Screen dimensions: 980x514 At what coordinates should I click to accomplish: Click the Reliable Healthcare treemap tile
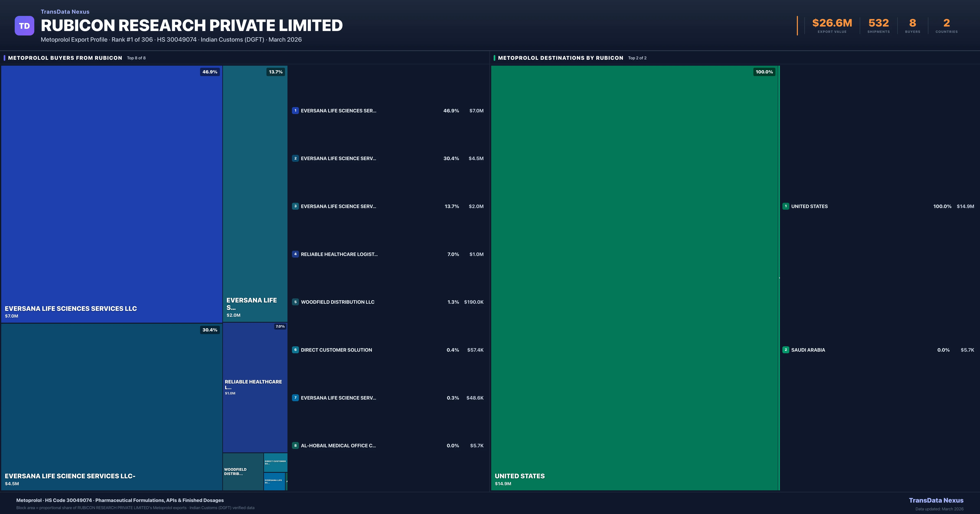[x=255, y=387]
